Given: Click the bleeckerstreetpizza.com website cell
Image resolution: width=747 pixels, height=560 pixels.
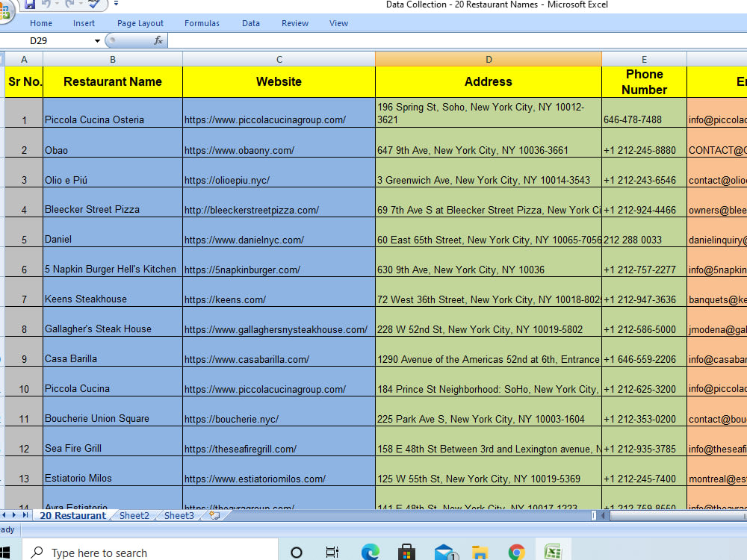Looking at the screenshot, I should coord(279,202).
